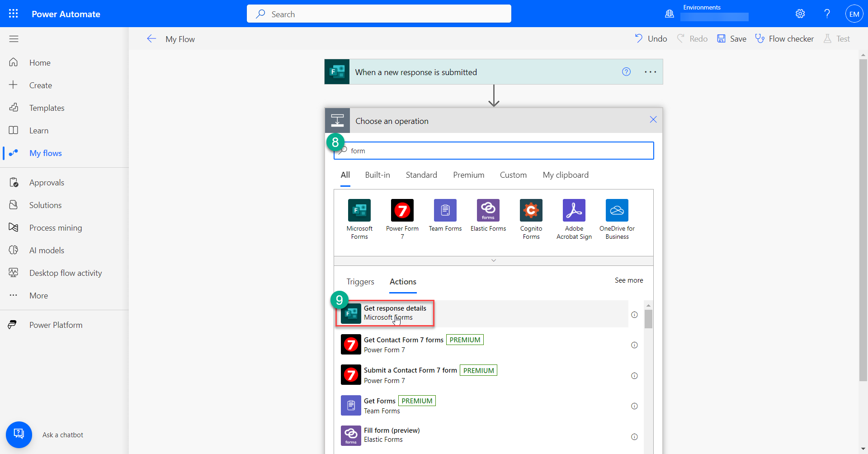868x454 pixels.
Task: Open Learn in the sidebar
Action: [64, 130]
